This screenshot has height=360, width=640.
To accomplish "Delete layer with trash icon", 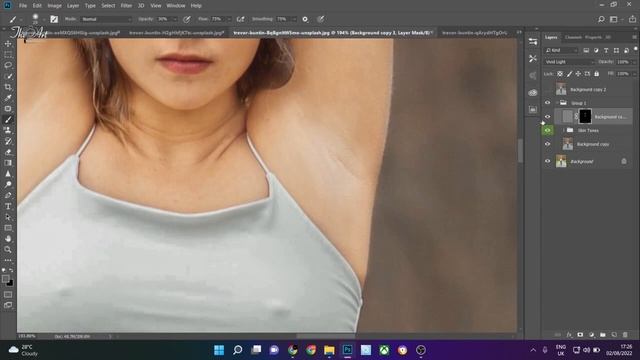I will click(625, 335).
